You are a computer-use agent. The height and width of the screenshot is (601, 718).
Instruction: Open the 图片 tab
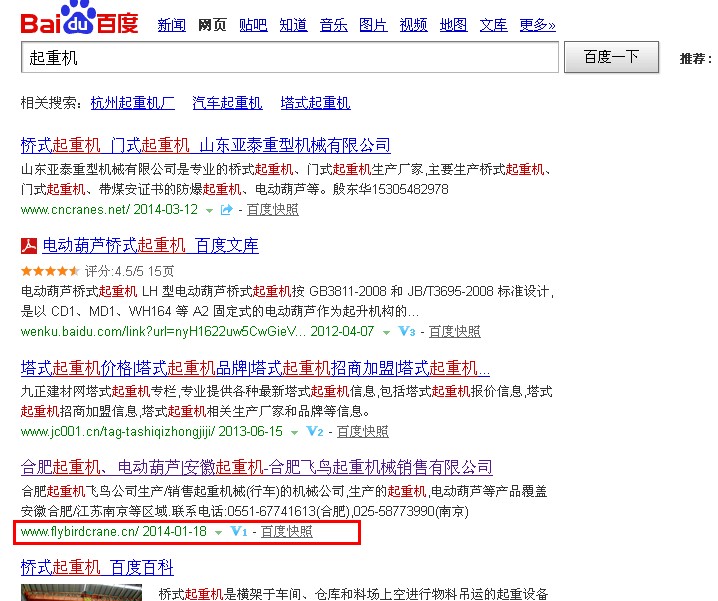click(373, 25)
